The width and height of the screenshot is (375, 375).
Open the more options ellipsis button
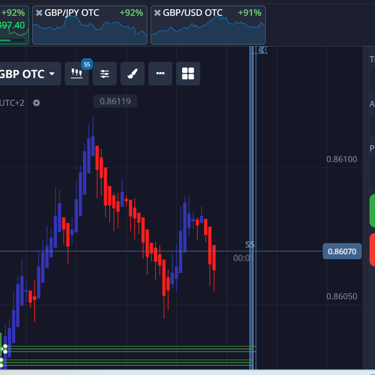[x=160, y=73]
